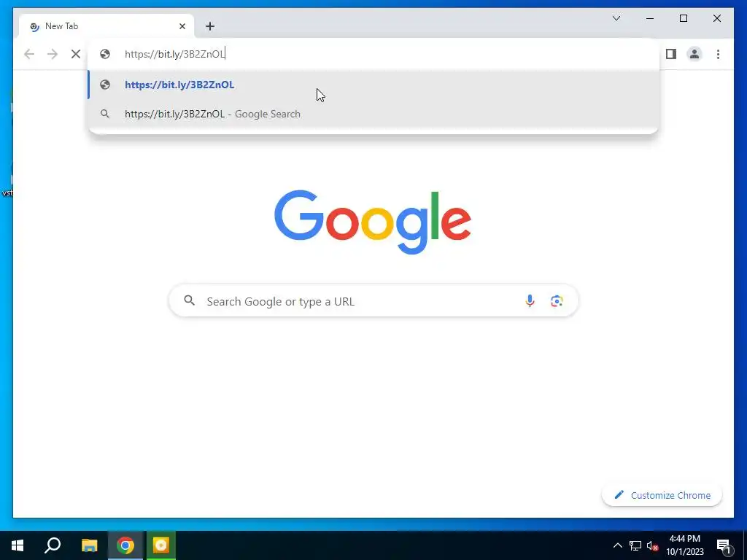747x560 pixels.
Task: Click the Chrome taskbar icon
Action: 125,545
